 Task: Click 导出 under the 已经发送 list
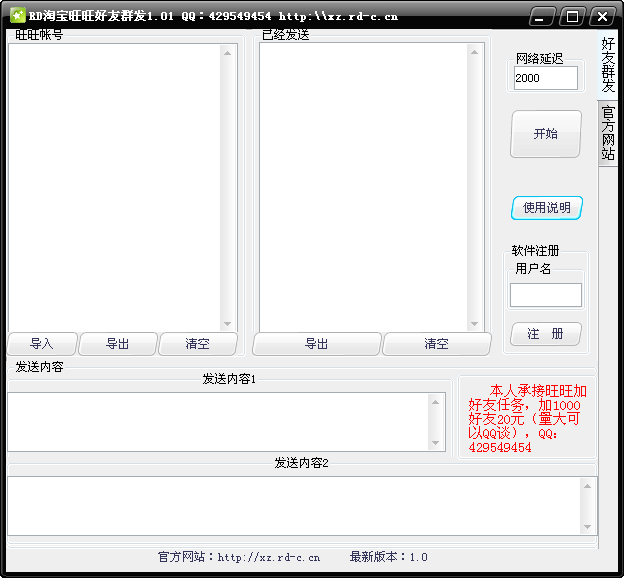317,344
